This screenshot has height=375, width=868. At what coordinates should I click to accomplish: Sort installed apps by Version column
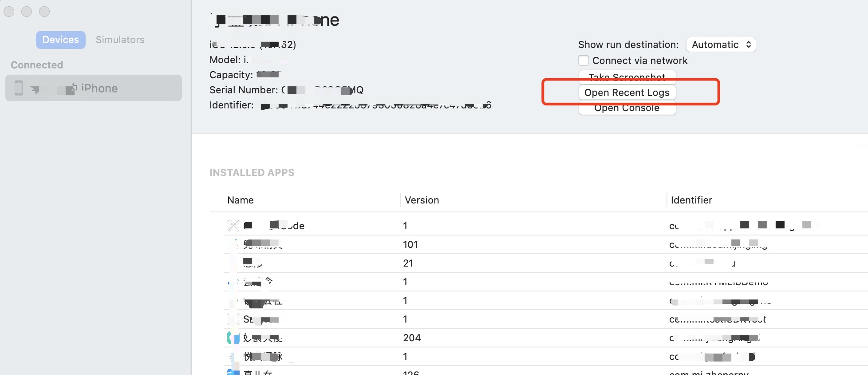pos(422,200)
